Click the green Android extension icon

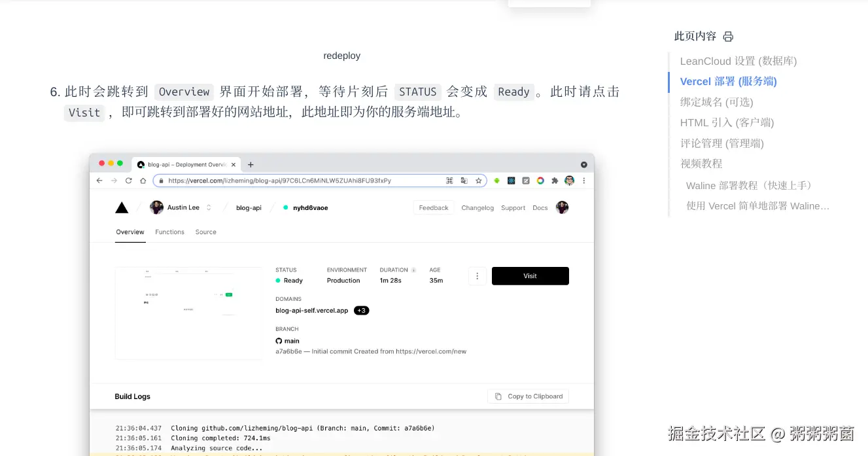point(496,181)
